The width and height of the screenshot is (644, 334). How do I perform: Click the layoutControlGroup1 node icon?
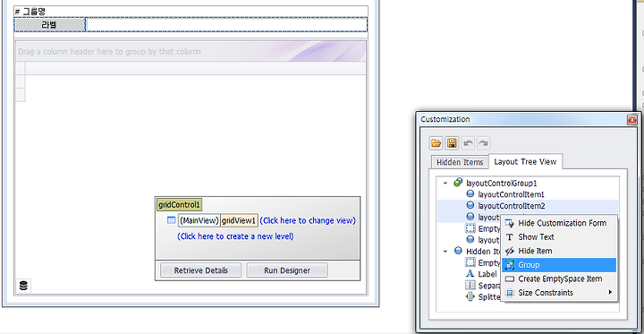pyautogui.click(x=458, y=183)
